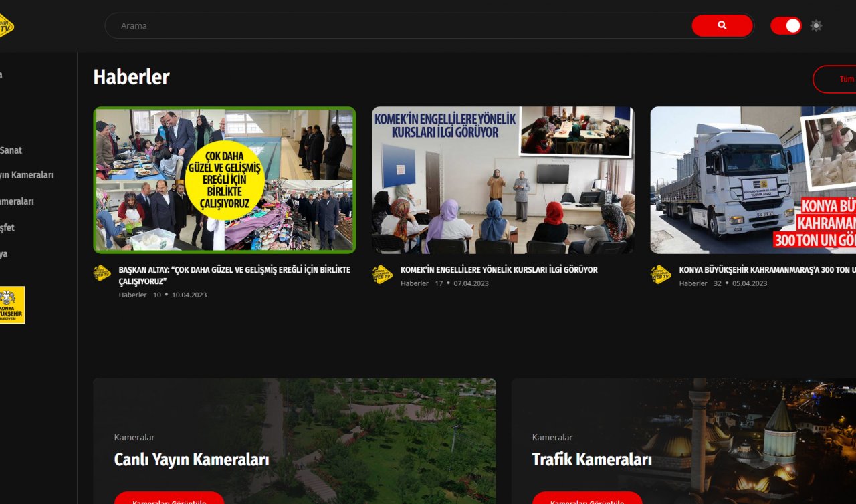Toggle the dark mode switch

[x=786, y=25]
